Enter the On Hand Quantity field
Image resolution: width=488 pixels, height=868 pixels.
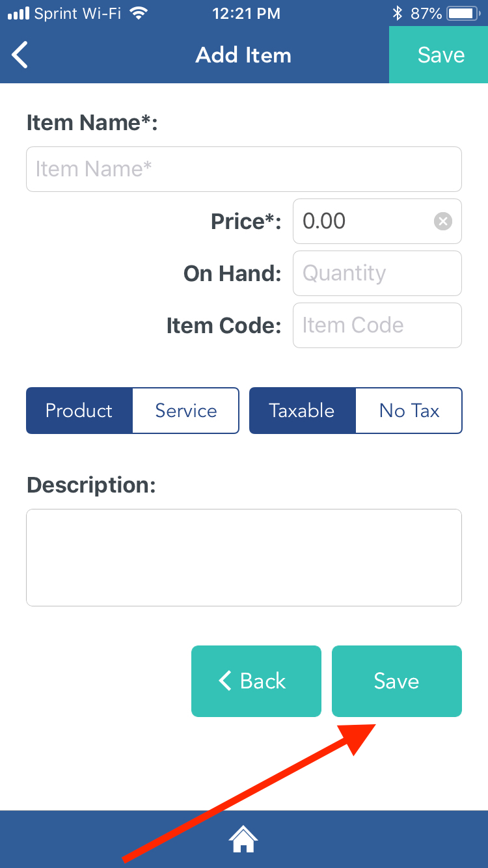[x=377, y=273]
